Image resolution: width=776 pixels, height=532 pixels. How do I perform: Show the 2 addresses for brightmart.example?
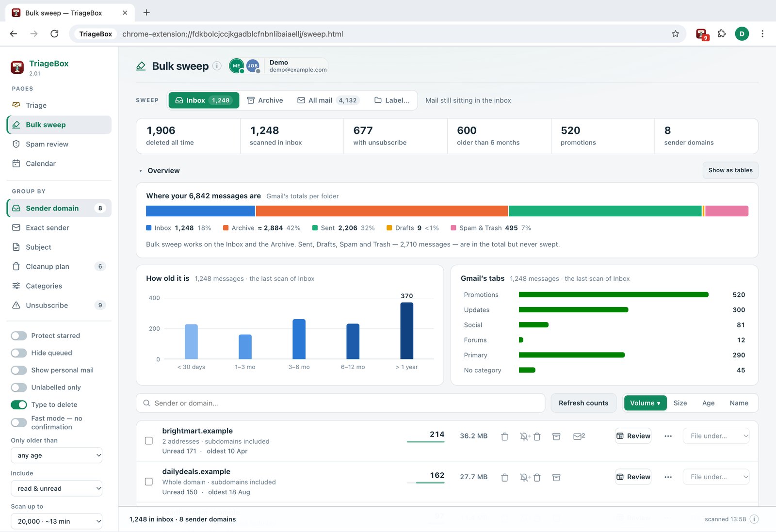pyautogui.click(x=579, y=436)
